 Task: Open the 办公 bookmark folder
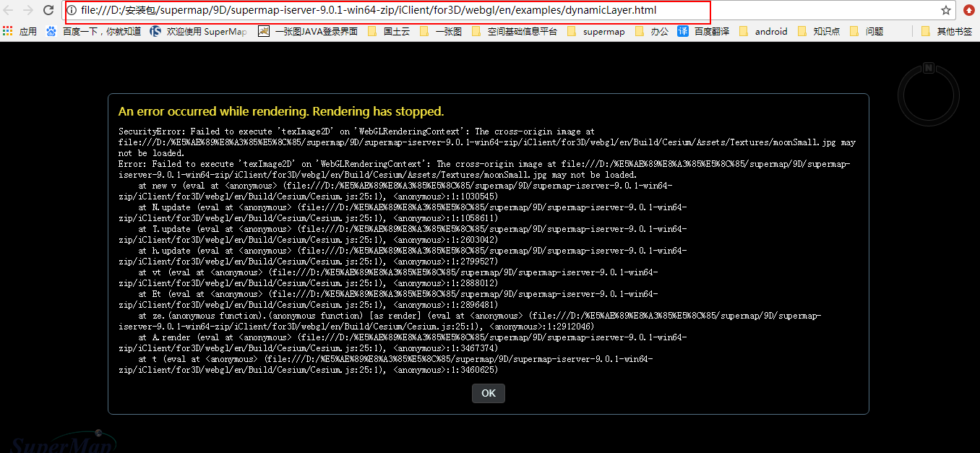[653, 31]
